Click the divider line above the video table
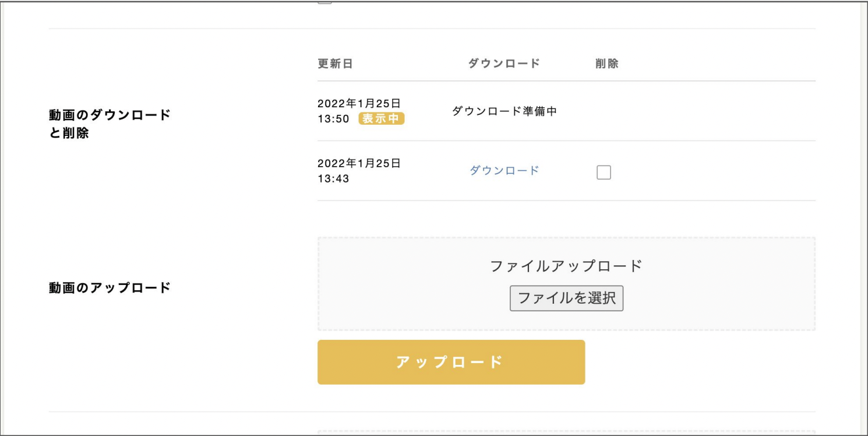 (x=432, y=29)
